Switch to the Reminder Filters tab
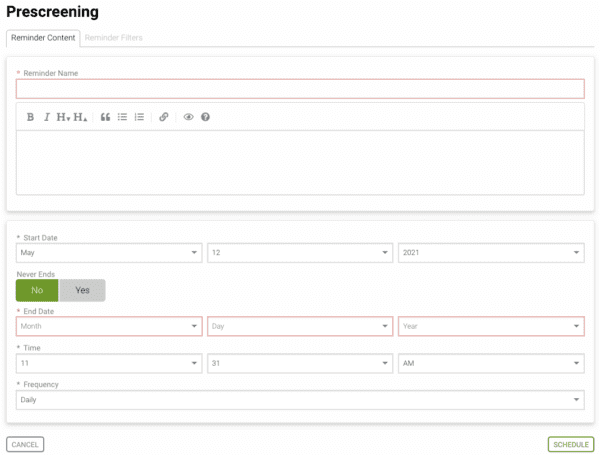Viewport: 600px width, 455px height. tap(114, 38)
